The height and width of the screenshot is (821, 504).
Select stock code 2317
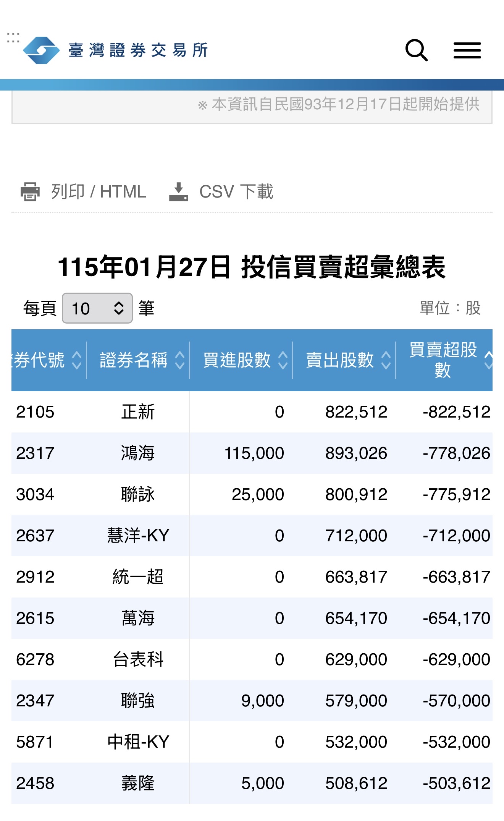click(x=35, y=453)
